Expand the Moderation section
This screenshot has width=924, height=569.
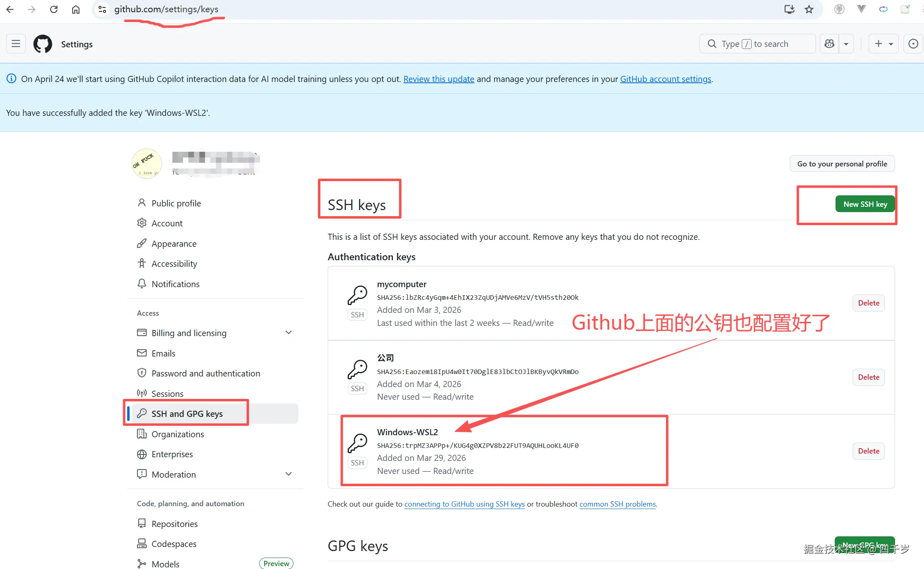289,474
